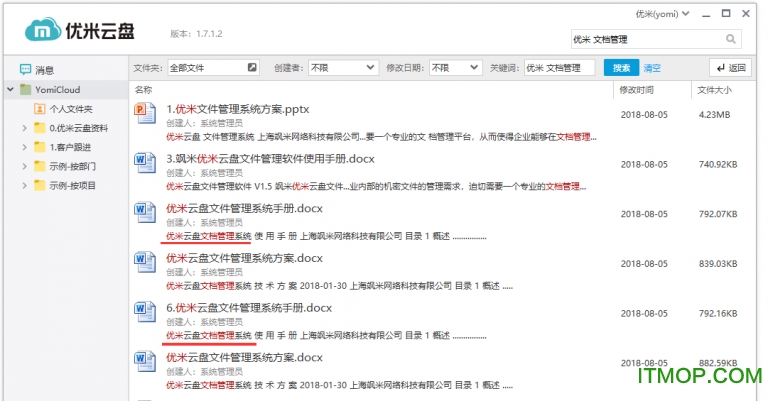Sort by 文件大小 column header
This screenshot has height=401, width=768.
714,90
